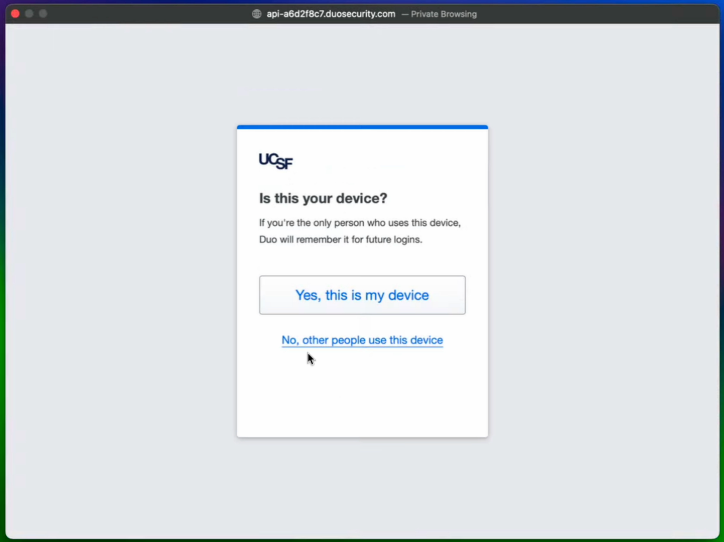Confirm with Yes, this is my device
Viewport: 724px width, 542px height.
tap(362, 295)
